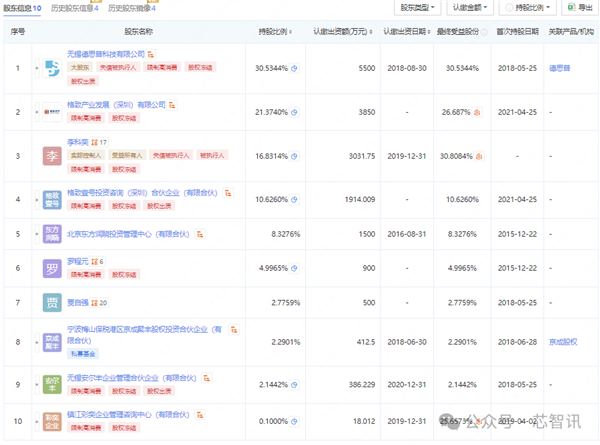Click the 李 avatar for shareholder 李科奕
600x445 pixels.
[53, 156]
